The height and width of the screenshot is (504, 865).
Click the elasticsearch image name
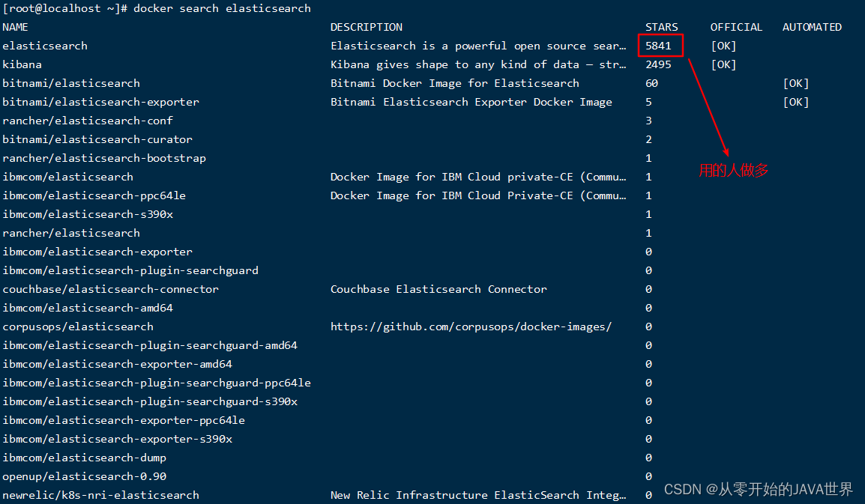pyautogui.click(x=45, y=46)
